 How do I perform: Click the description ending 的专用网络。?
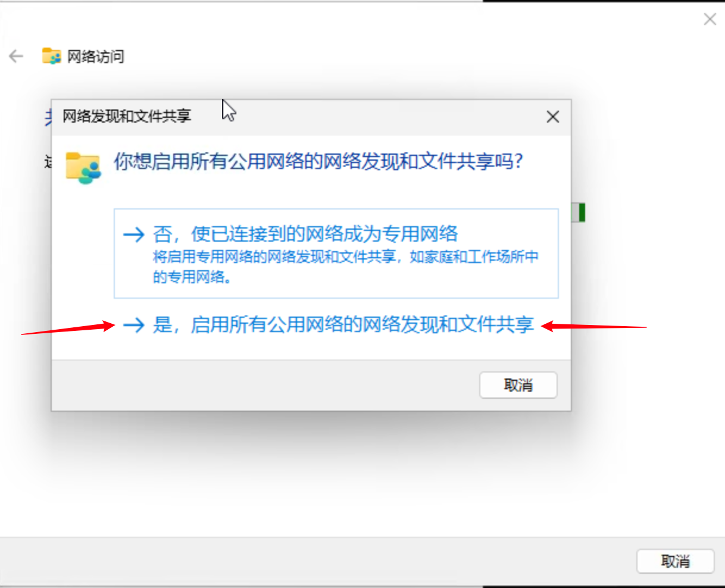tap(192, 277)
